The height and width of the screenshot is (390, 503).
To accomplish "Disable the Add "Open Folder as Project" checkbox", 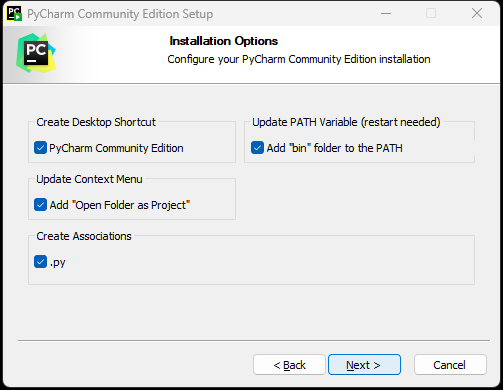I will point(40,205).
